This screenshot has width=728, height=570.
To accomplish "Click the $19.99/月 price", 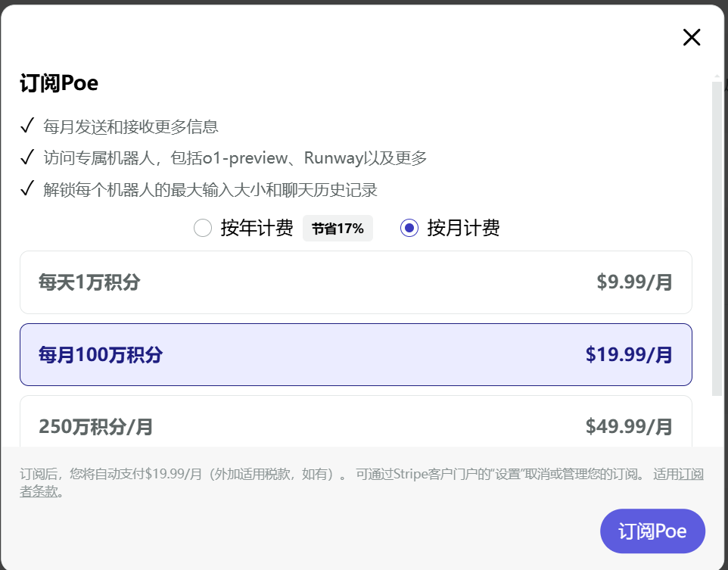I will tap(629, 355).
